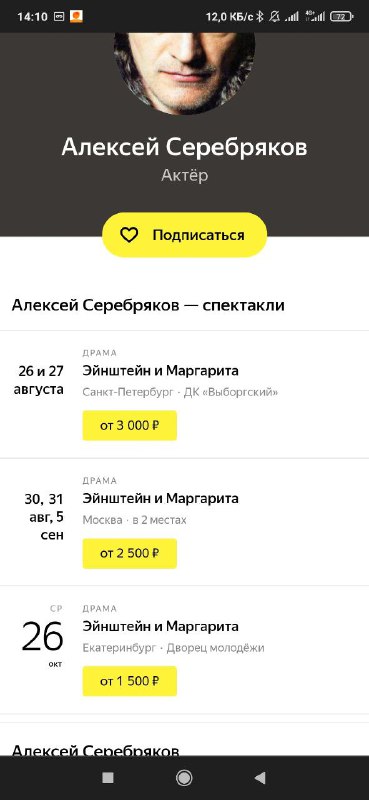The image size is (369, 800).
Task: Tap the orange notification icon in status bar
Action: pos(76,17)
